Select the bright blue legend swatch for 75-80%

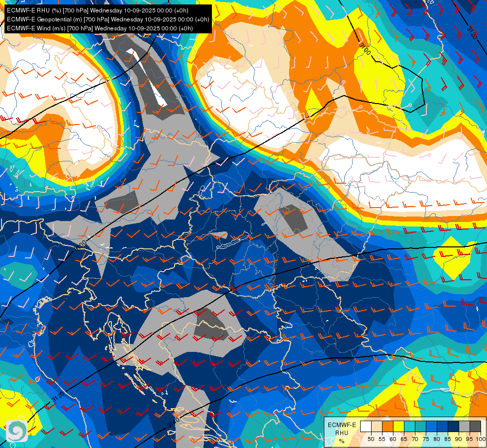[x=432, y=426]
